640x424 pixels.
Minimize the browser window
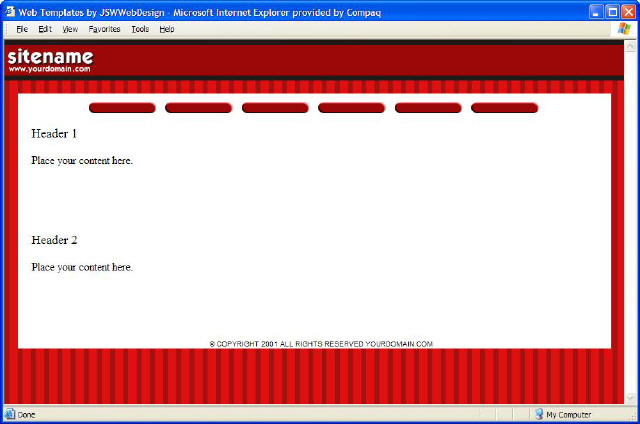click(x=595, y=10)
